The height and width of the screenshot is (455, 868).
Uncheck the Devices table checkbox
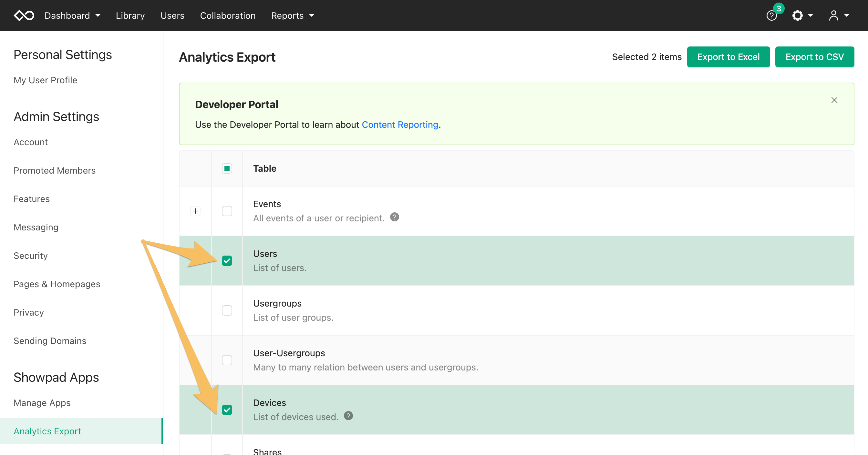click(227, 410)
